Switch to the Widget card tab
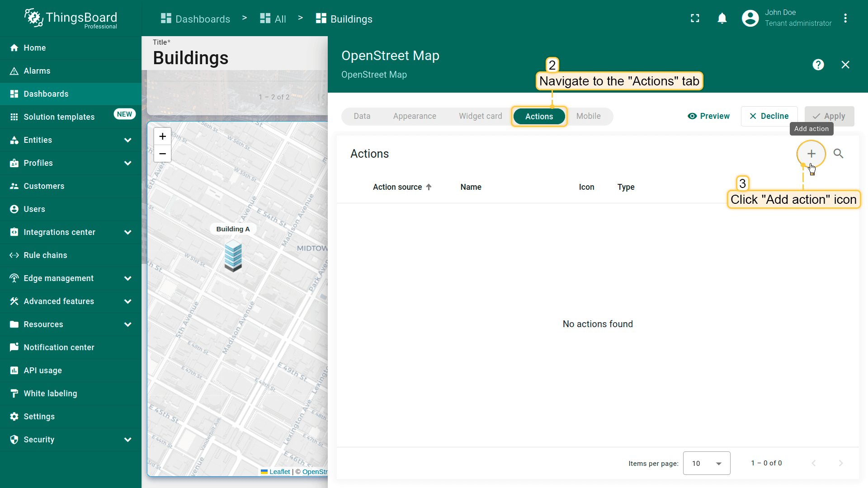Viewport: 868px width, 488px height. pyautogui.click(x=480, y=116)
